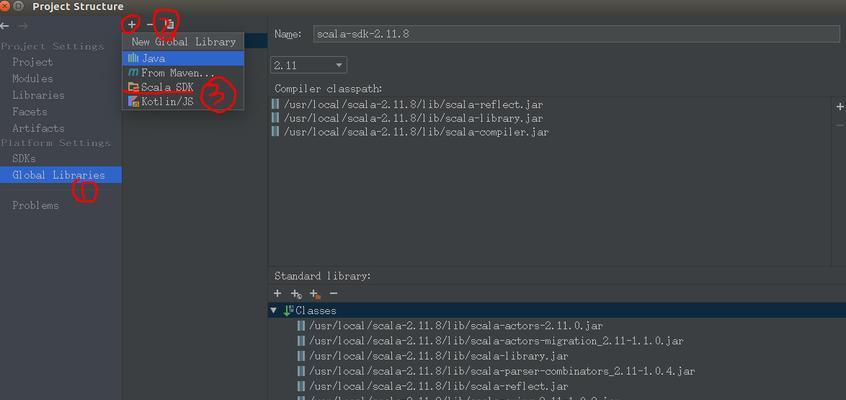846x400 pixels.
Task: Add a standard library file with plus icon
Action: [x=277, y=294]
